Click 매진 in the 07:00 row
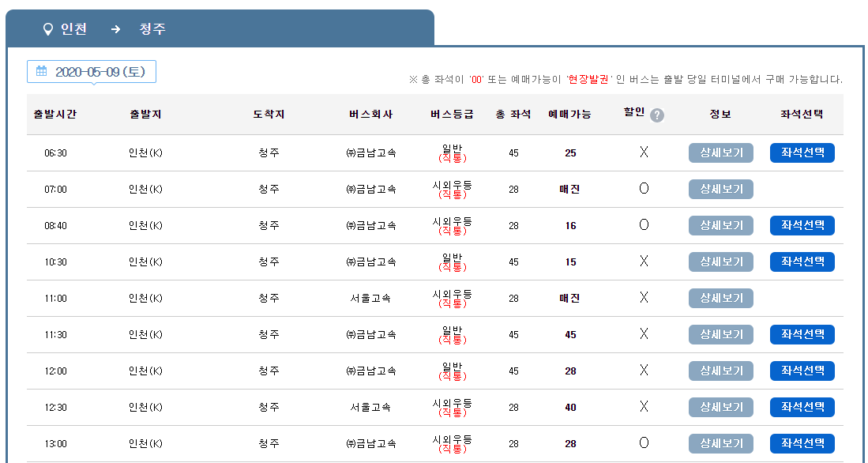This screenshot has height=463, width=868. [x=569, y=190]
